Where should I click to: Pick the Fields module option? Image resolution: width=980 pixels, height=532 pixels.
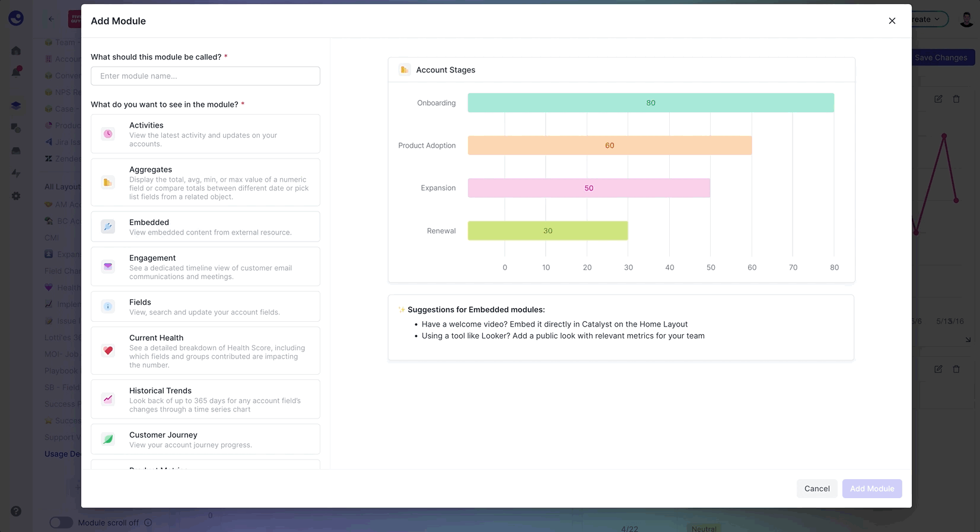tap(205, 306)
